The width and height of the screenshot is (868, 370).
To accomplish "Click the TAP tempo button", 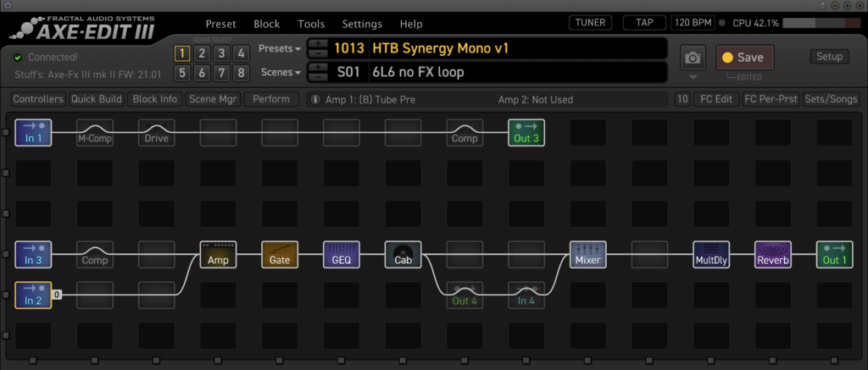I will tap(644, 23).
